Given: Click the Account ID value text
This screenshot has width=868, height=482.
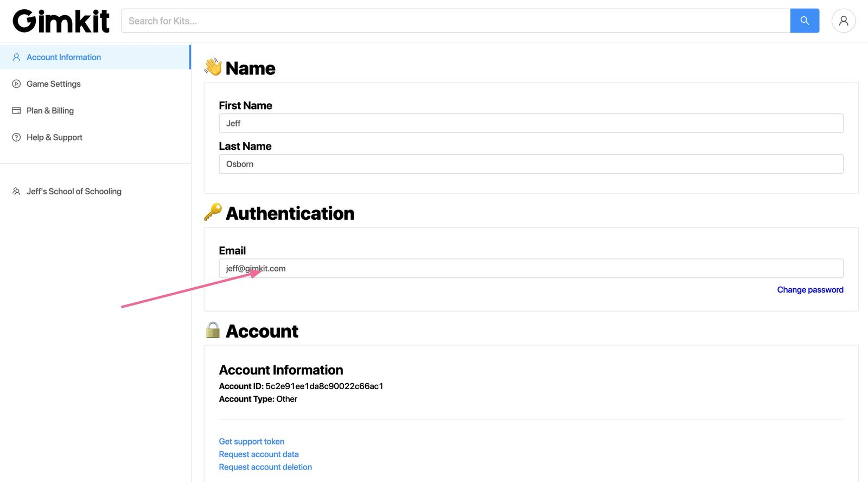Looking at the screenshot, I should (324, 386).
